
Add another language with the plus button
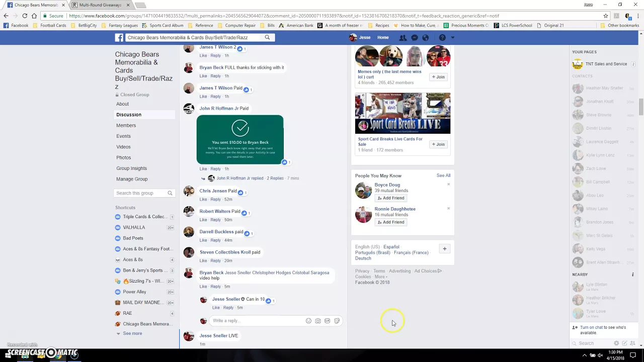coord(444,249)
